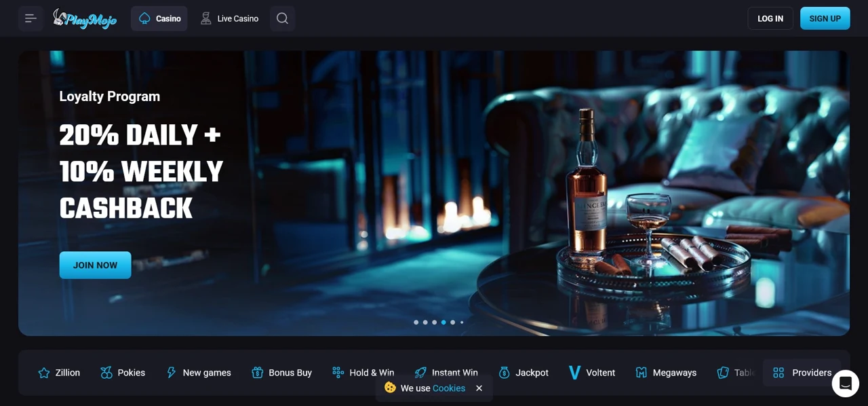This screenshot has height=406, width=868.
Task: Open the New games category
Action: [x=198, y=373]
